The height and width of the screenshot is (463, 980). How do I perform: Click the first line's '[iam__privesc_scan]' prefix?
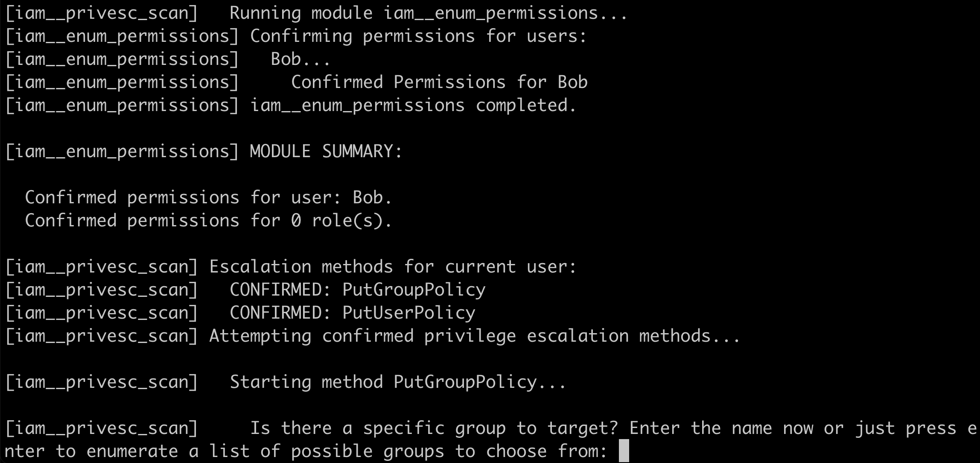tap(102, 13)
